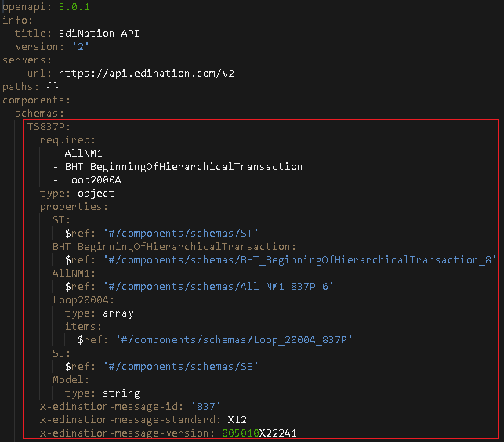Click the properties key
Screen dimensions: 504x442
pos(74,207)
